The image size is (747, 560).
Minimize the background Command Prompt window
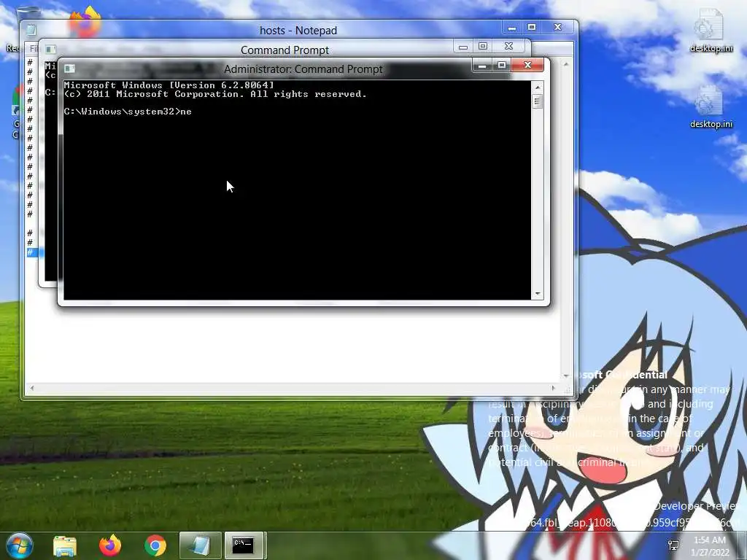tap(462, 47)
